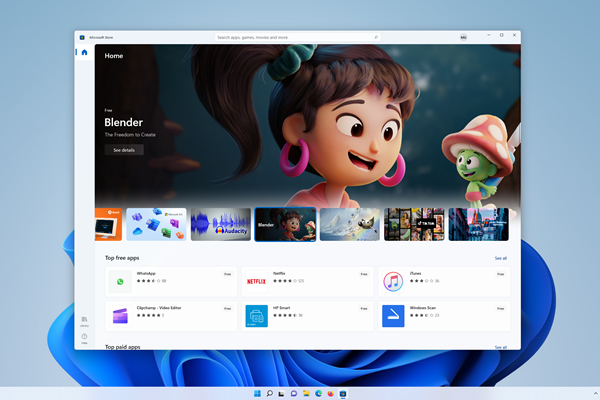Click the WhatsApp title text

146,273
